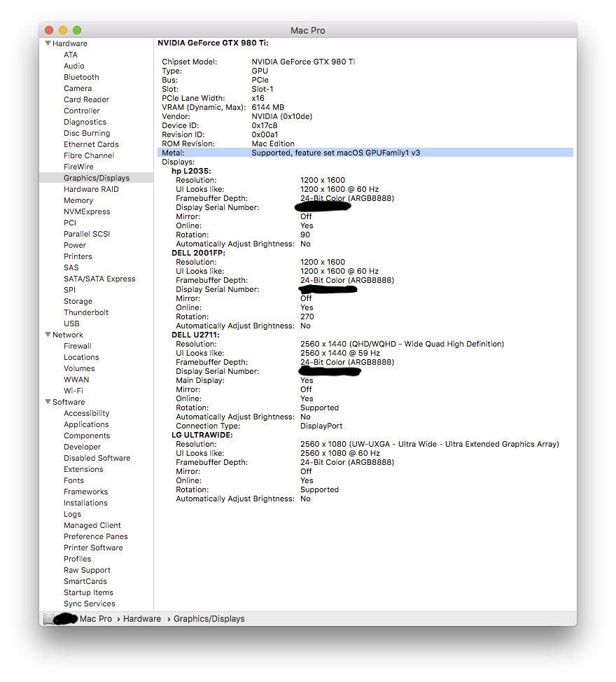The width and height of the screenshot is (616, 682).
Task: Open Parallel SCSI entry
Action: [x=87, y=234]
